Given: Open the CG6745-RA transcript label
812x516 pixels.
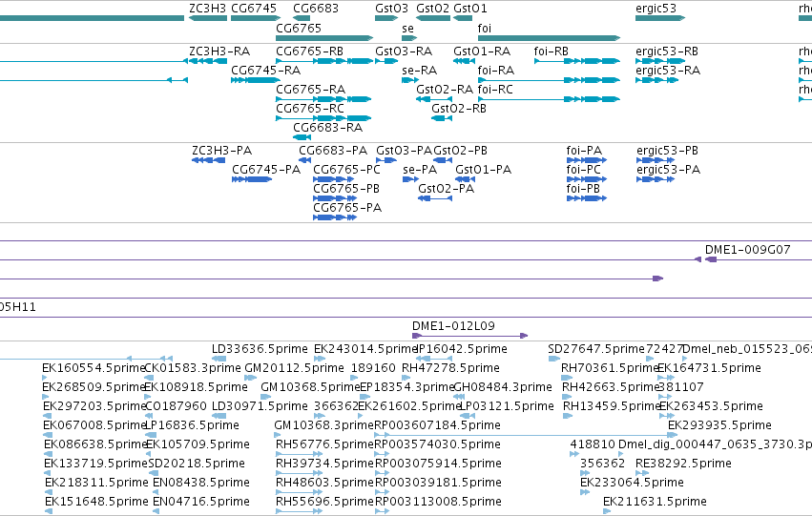Looking at the screenshot, I should coord(265,71).
